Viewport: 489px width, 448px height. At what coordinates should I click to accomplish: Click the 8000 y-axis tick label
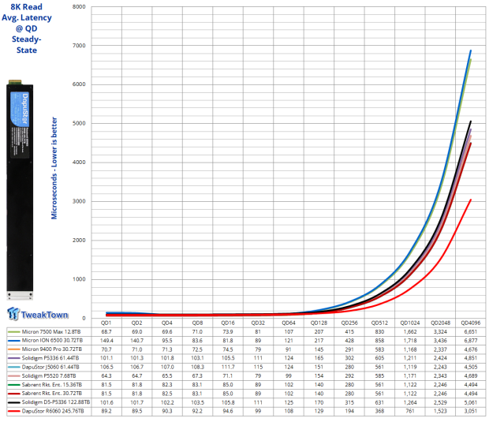click(79, 6)
